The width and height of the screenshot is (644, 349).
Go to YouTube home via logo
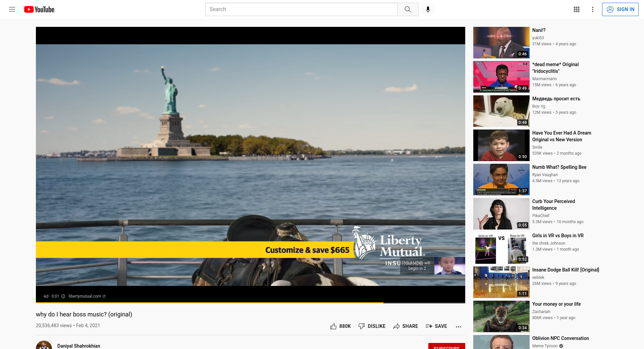(x=39, y=9)
